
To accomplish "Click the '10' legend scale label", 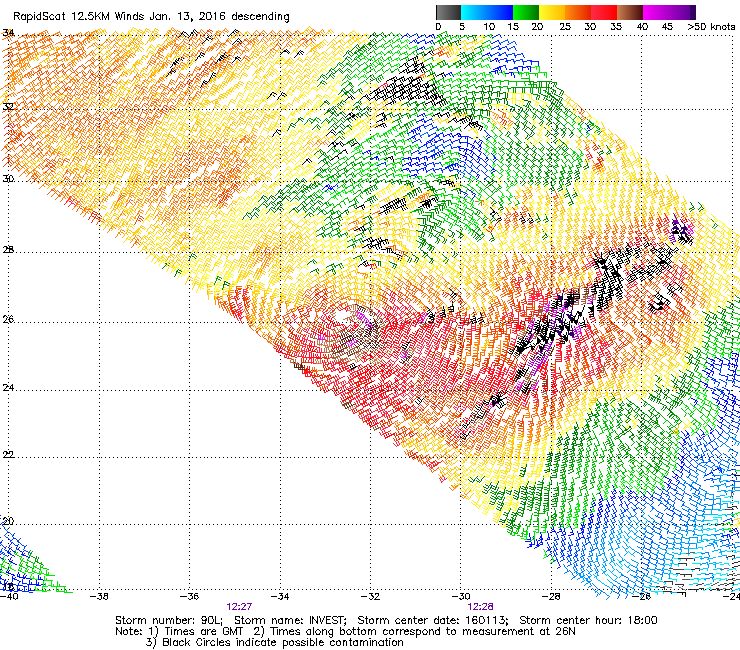I will [489, 27].
